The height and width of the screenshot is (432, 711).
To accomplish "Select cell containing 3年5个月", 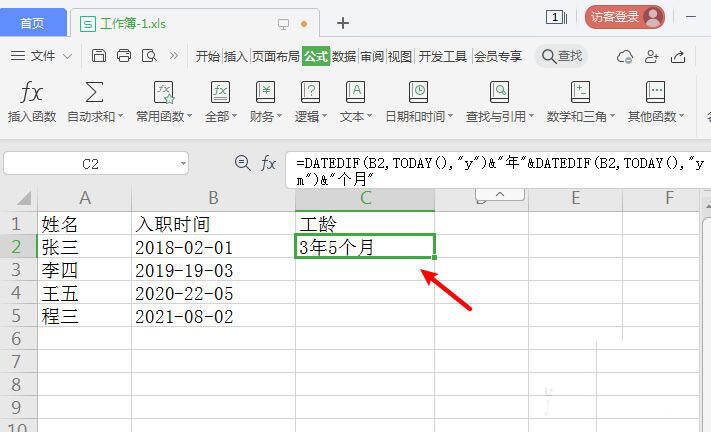I will click(365, 247).
